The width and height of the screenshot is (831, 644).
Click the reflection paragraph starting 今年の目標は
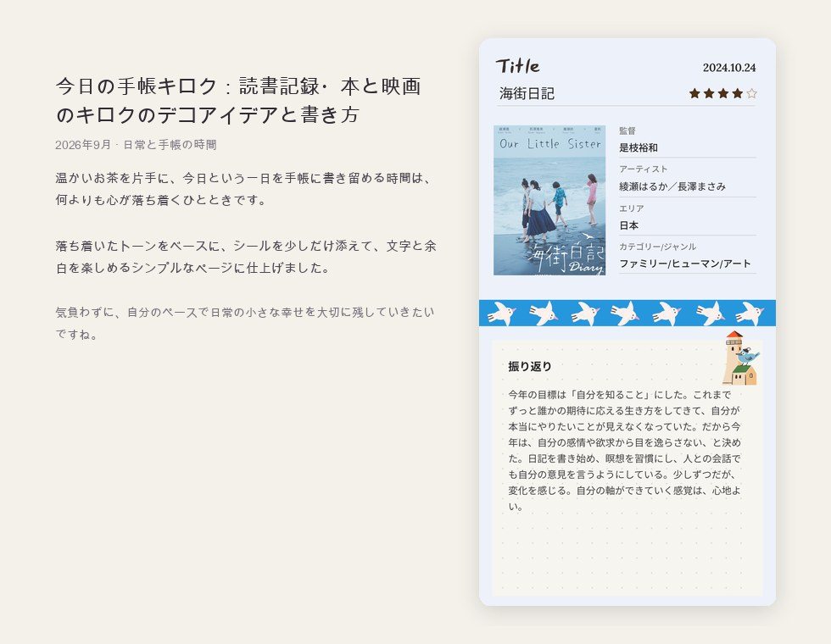coord(624,450)
